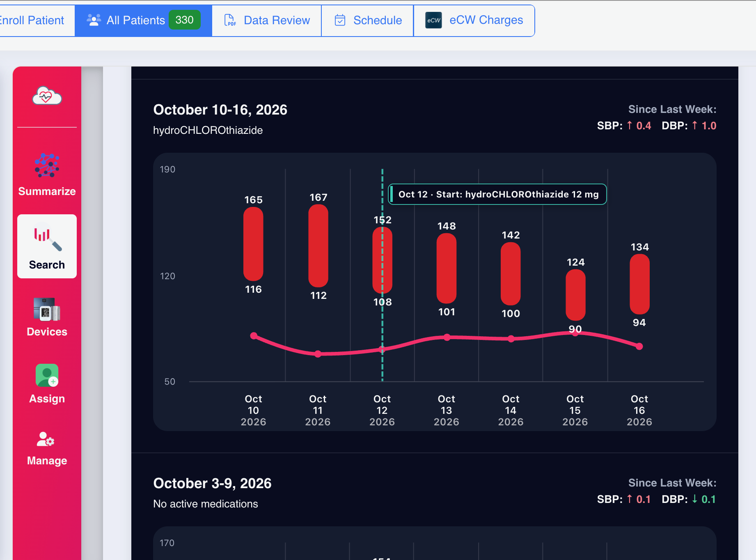Open the eCW Charges tab
The image size is (756, 560).
tap(474, 21)
